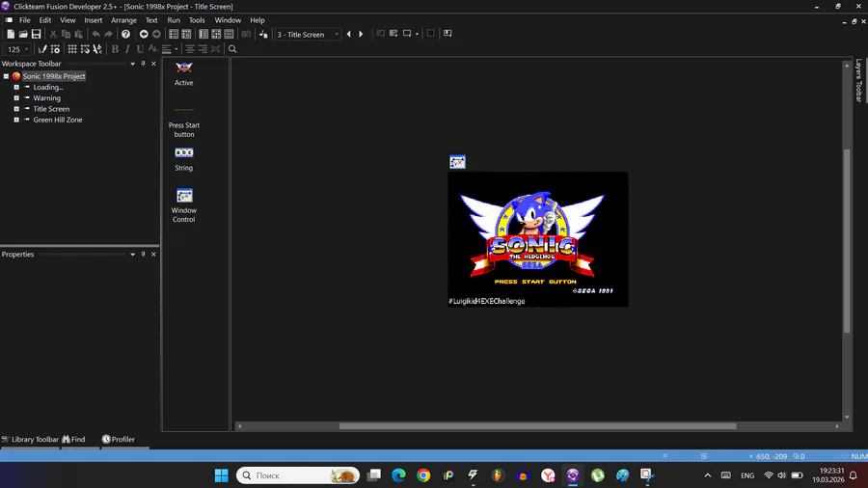Redo the action via toolbar arrow

[x=108, y=34]
